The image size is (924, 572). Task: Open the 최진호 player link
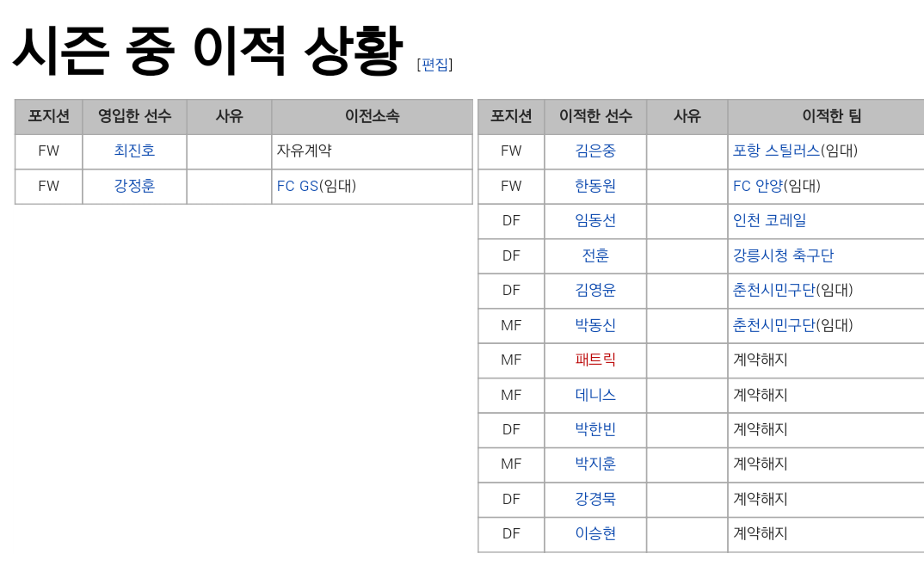tap(134, 151)
